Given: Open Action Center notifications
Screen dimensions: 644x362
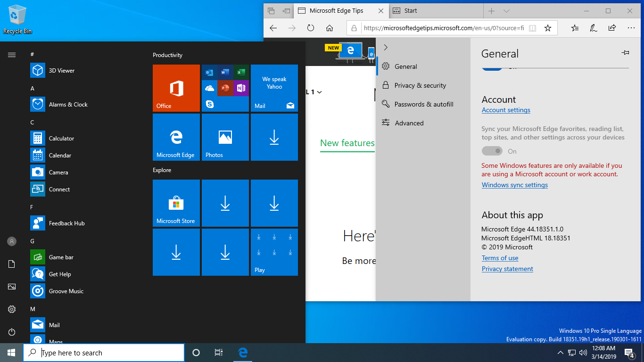Looking at the screenshot, I should point(629,353).
